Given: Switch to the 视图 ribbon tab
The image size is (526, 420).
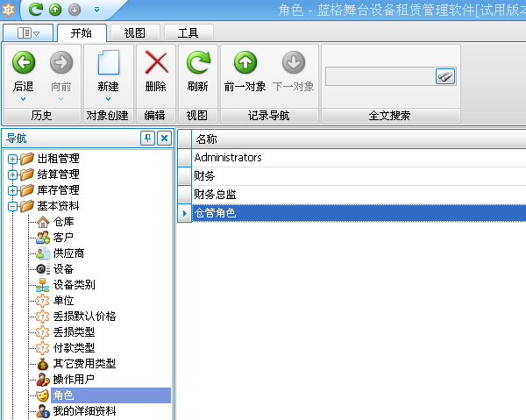Looking at the screenshot, I should [x=135, y=32].
